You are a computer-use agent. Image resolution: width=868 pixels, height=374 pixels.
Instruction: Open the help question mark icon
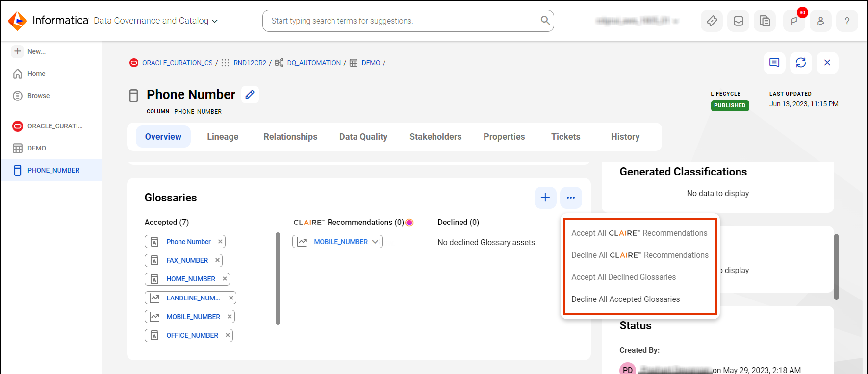847,21
